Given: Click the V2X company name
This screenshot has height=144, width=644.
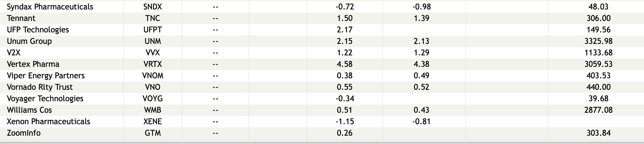Looking at the screenshot, I should point(14,52).
